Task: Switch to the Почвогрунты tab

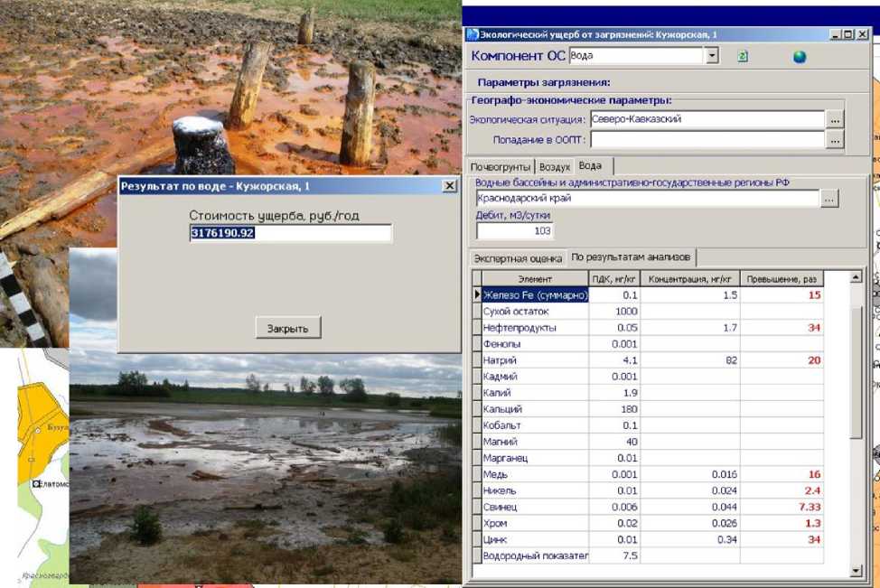Action: (x=501, y=167)
